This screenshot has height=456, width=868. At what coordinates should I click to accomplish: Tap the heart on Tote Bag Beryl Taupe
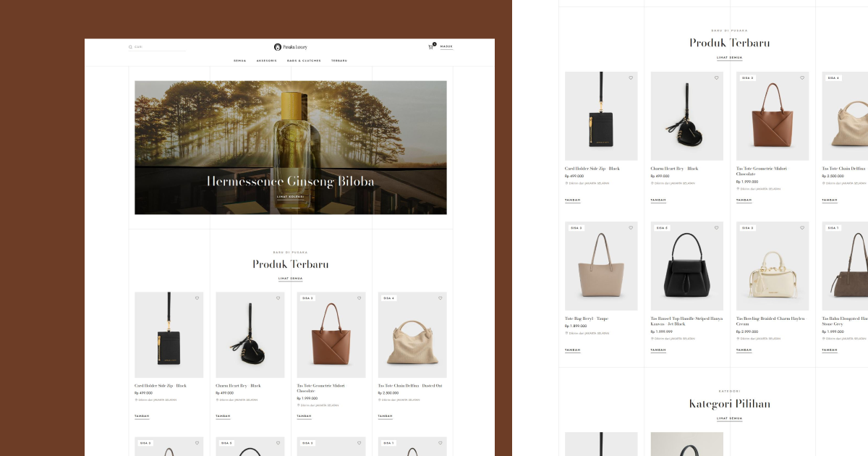point(631,227)
